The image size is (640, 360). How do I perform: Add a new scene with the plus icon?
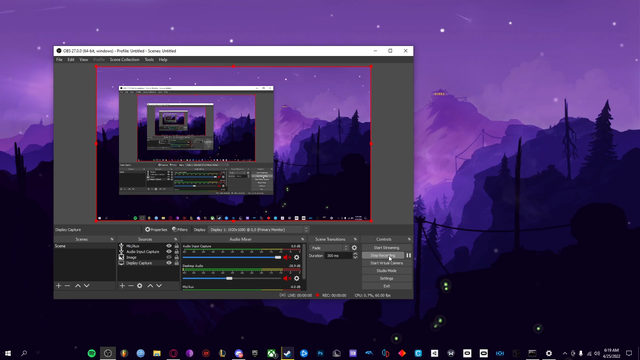click(x=58, y=286)
